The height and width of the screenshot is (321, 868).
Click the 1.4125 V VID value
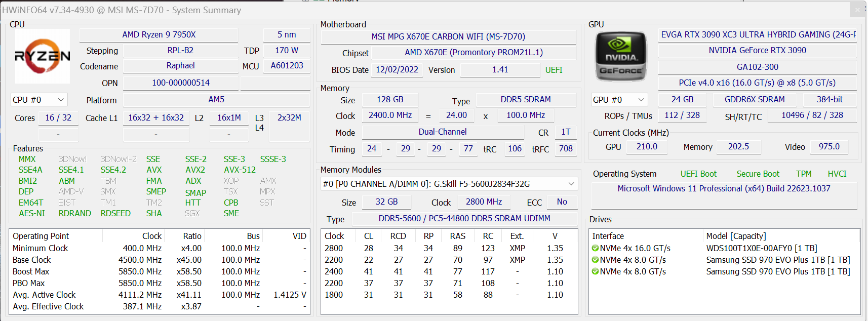click(290, 295)
